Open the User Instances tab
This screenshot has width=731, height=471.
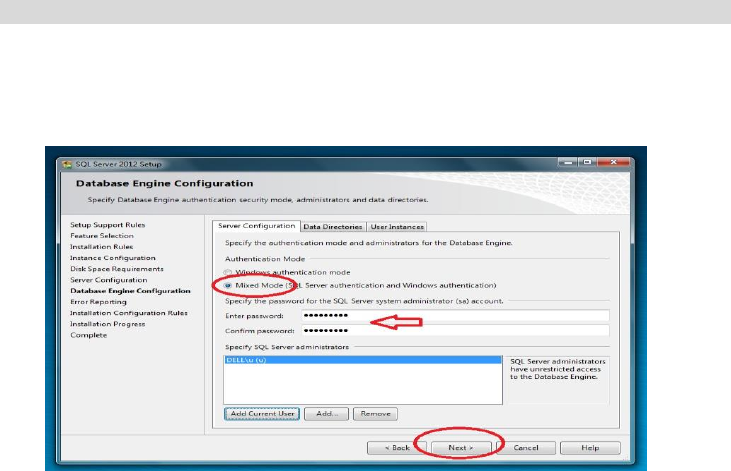point(397,227)
